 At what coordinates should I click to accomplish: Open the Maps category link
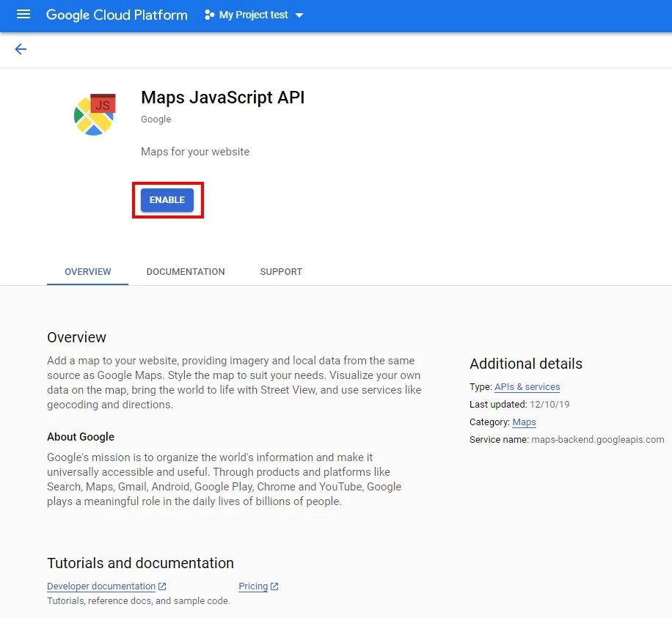point(524,422)
